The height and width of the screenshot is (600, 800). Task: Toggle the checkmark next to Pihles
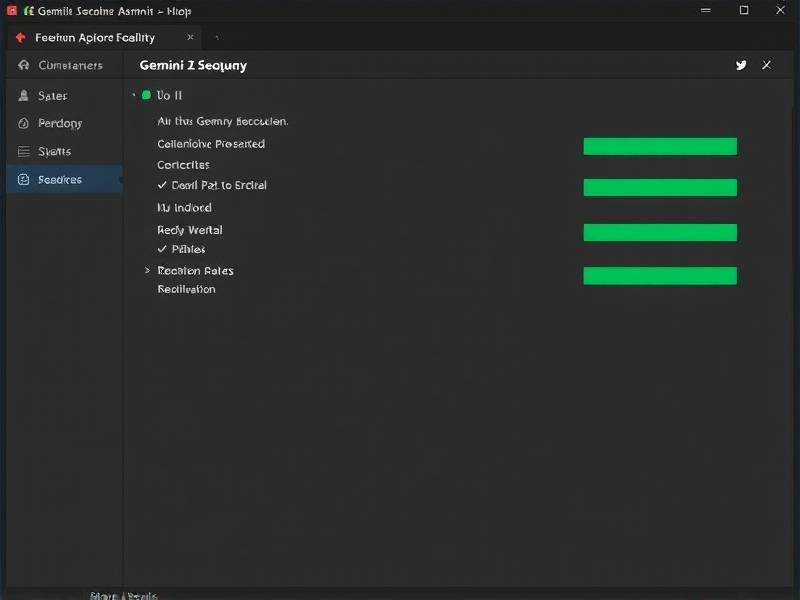162,249
